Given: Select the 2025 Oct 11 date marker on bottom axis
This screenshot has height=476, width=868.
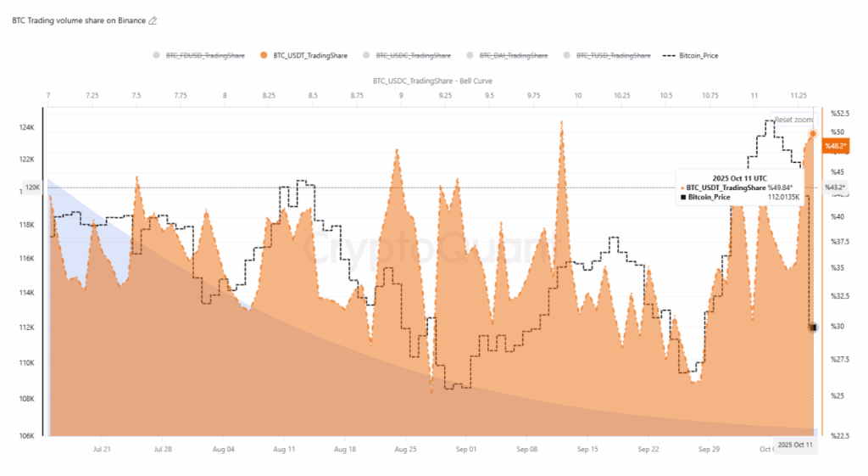Looking at the screenshot, I should tap(796, 445).
